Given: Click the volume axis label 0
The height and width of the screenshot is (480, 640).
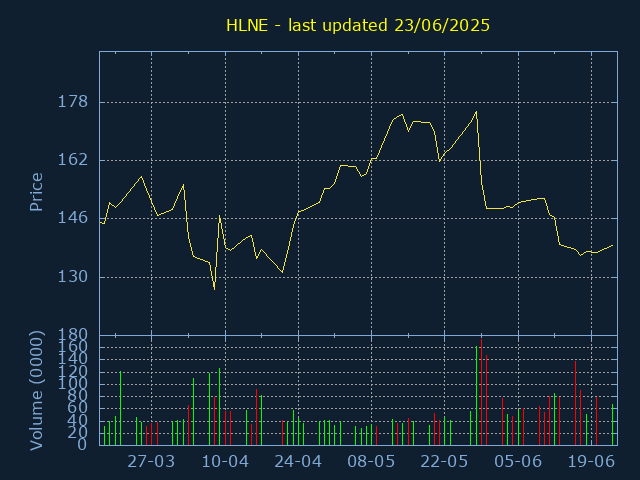Looking at the screenshot, I should [x=82, y=444].
